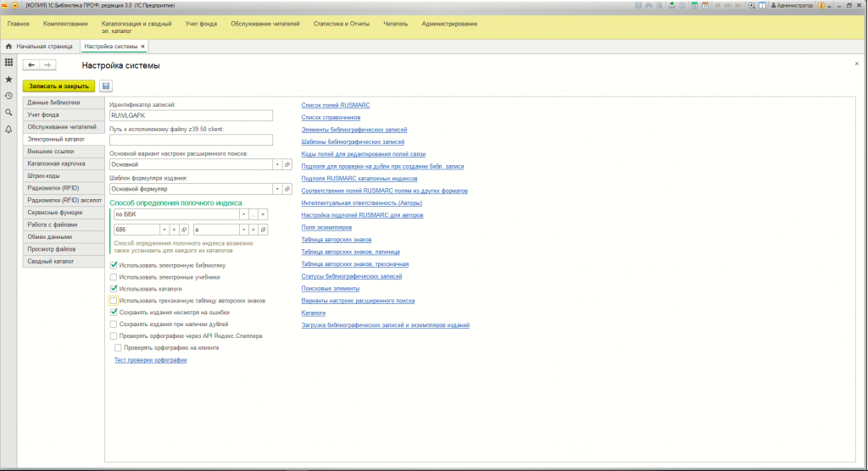The height and width of the screenshot is (471, 868).
Task: Open the sections grid menu icon
Action: coord(8,63)
